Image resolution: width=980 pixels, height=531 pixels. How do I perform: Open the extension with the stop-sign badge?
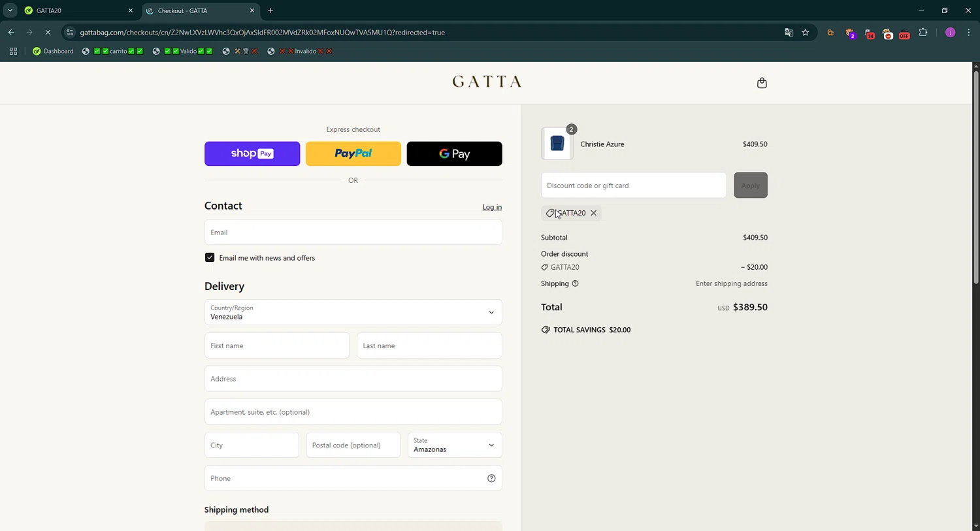[x=887, y=33]
